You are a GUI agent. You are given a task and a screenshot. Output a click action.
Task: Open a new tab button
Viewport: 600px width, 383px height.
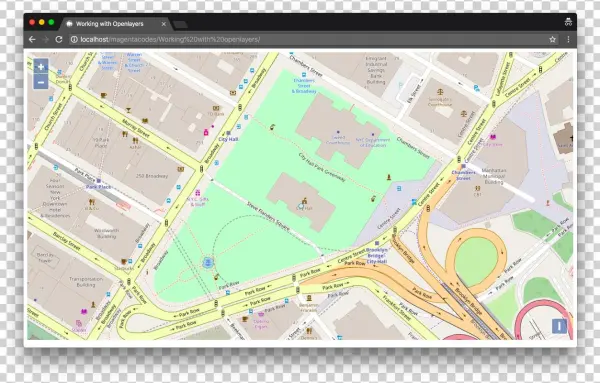(180, 25)
